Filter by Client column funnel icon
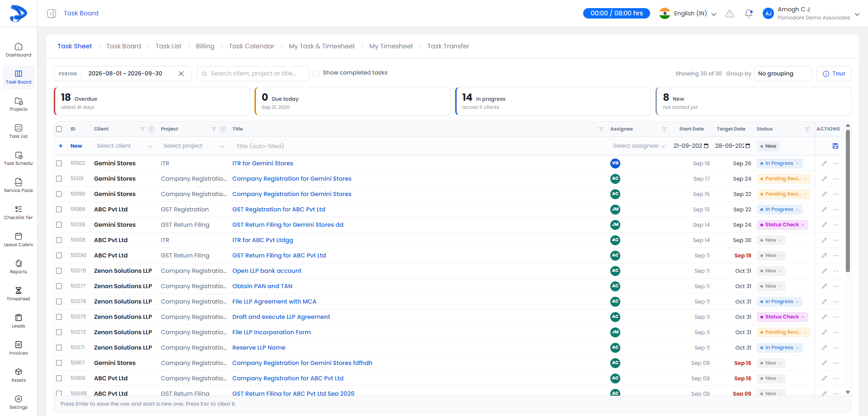Screen dimensions: 868x416 pos(142,129)
